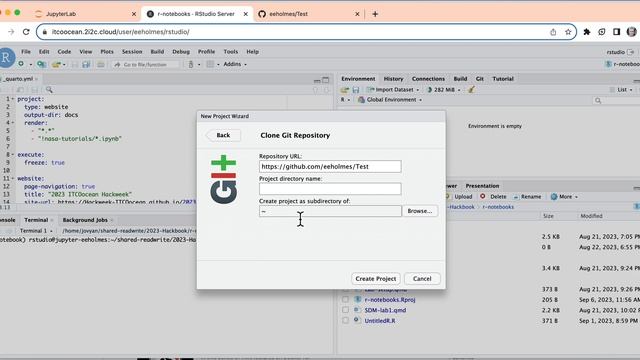This screenshot has height=360, width=640.
Task: Click the Save workspace icon in Environment pane
Action: (x=356, y=90)
